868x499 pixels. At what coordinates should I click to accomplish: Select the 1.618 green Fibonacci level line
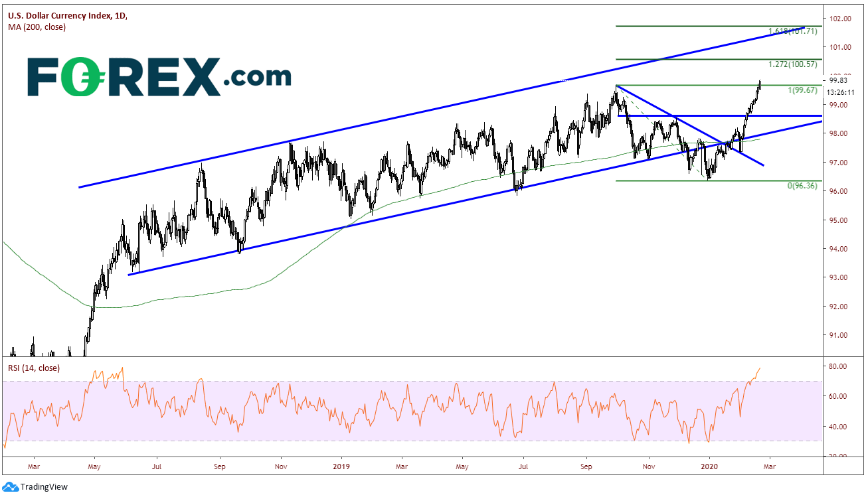tap(719, 26)
